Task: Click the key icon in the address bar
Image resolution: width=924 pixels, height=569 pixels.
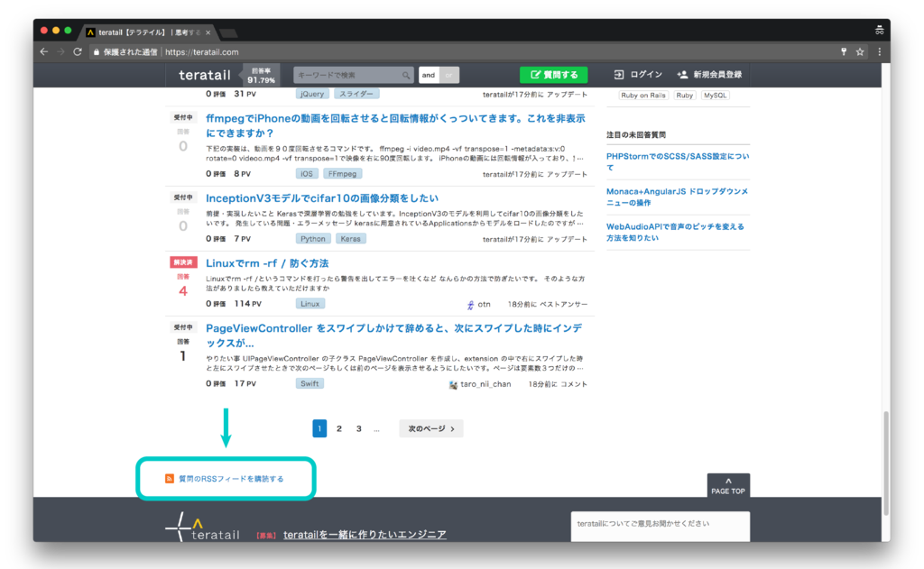Action: 844,51
